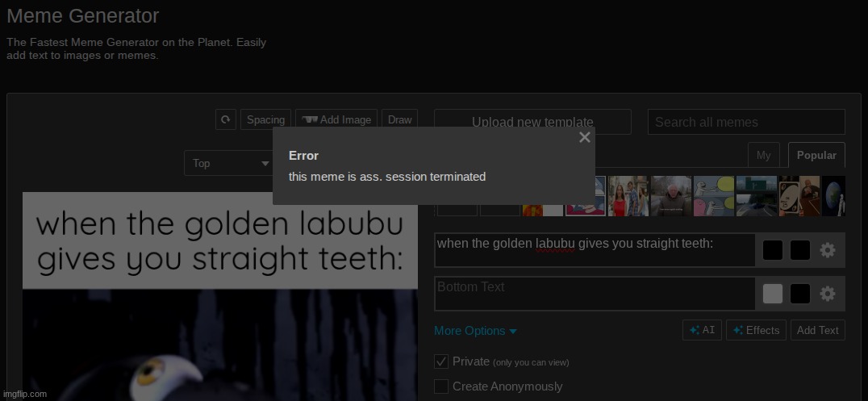
Task: Click the rotate image icon
Action: 225,119
